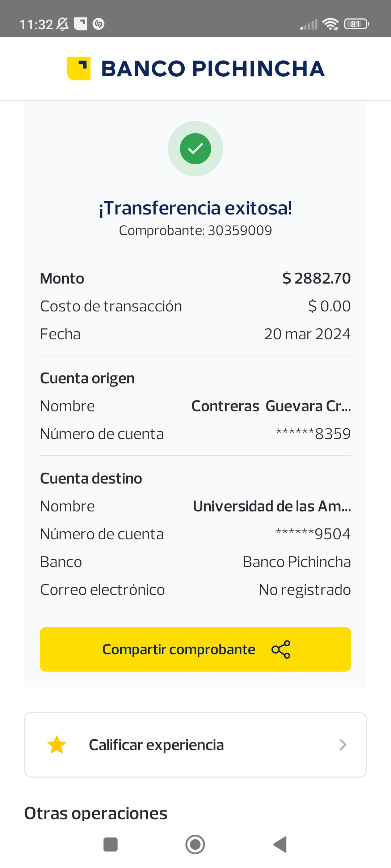Tap the share icon on yellow button
This screenshot has height=868, width=391.
[281, 650]
